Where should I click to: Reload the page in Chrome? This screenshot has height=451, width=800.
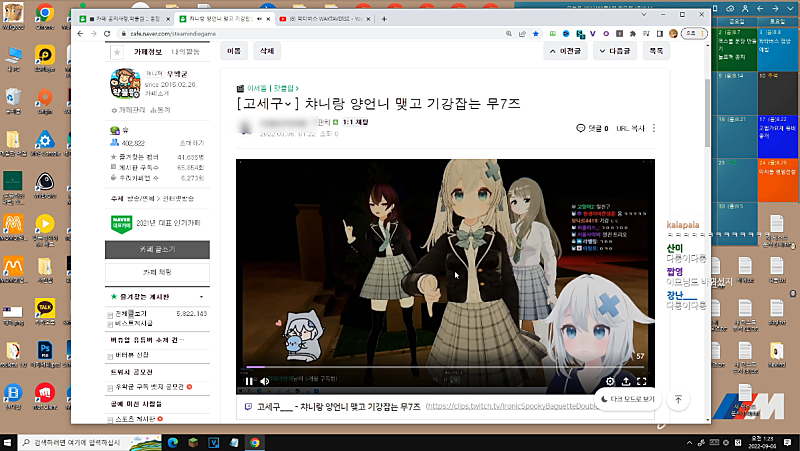point(107,34)
